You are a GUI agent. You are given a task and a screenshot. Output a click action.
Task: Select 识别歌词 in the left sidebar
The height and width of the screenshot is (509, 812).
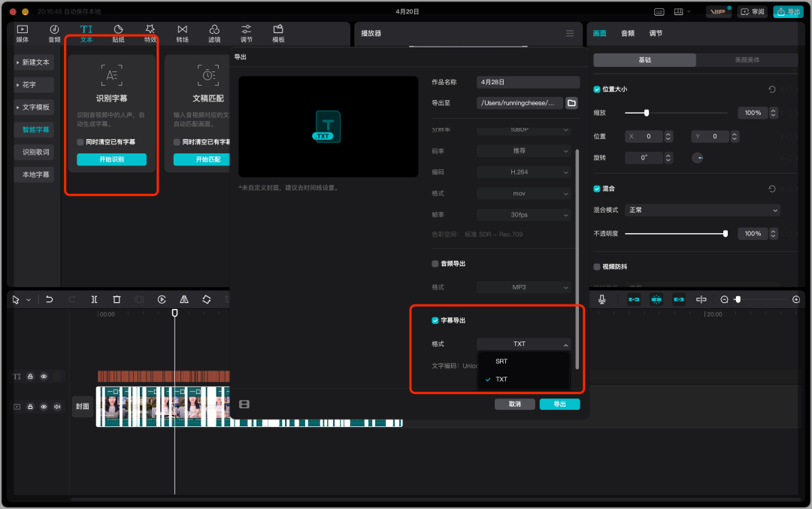tap(35, 152)
